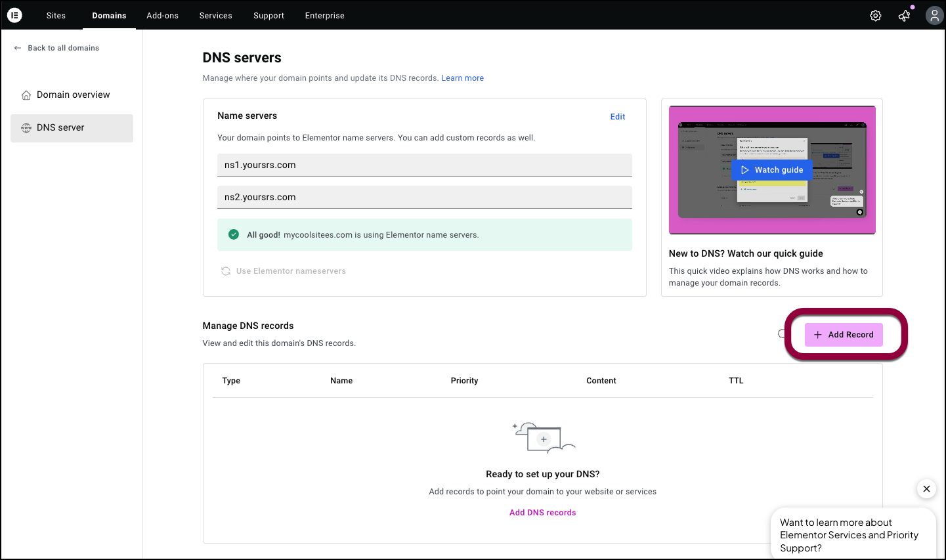Viewport: 946px width, 560px height.
Task: Click the Elementor logo icon
Action: [x=14, y=15]
